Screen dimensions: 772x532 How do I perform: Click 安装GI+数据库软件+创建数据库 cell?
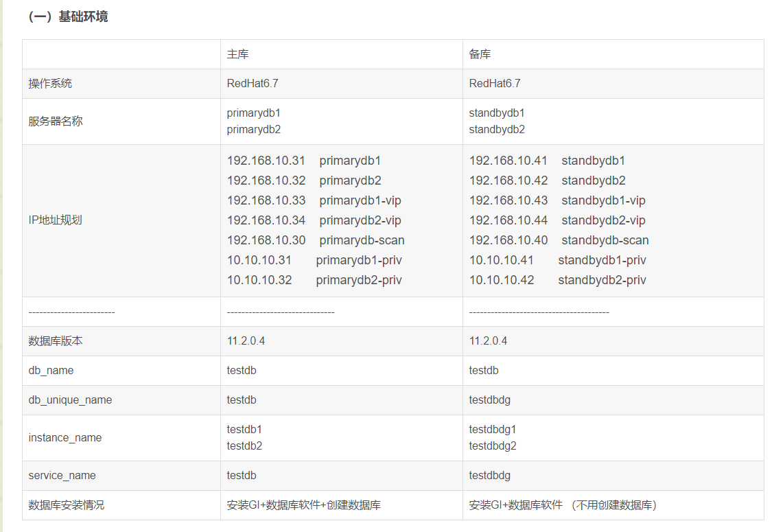[304, 505]
